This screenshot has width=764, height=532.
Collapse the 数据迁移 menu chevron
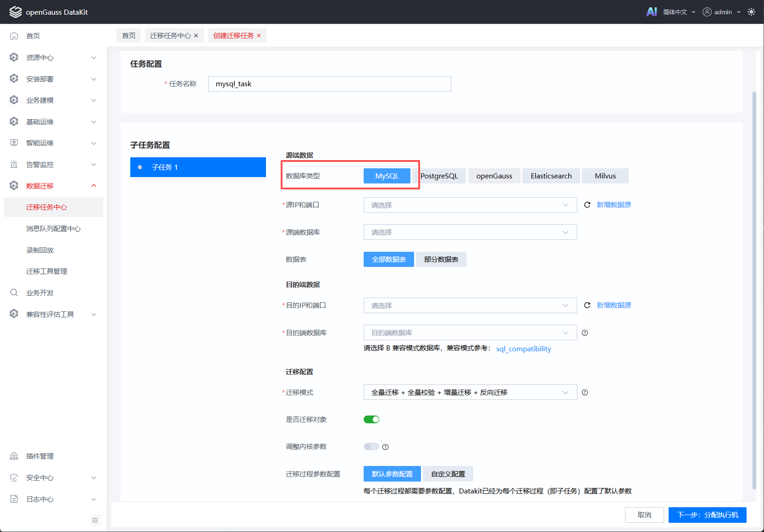[x=94, y=186]
